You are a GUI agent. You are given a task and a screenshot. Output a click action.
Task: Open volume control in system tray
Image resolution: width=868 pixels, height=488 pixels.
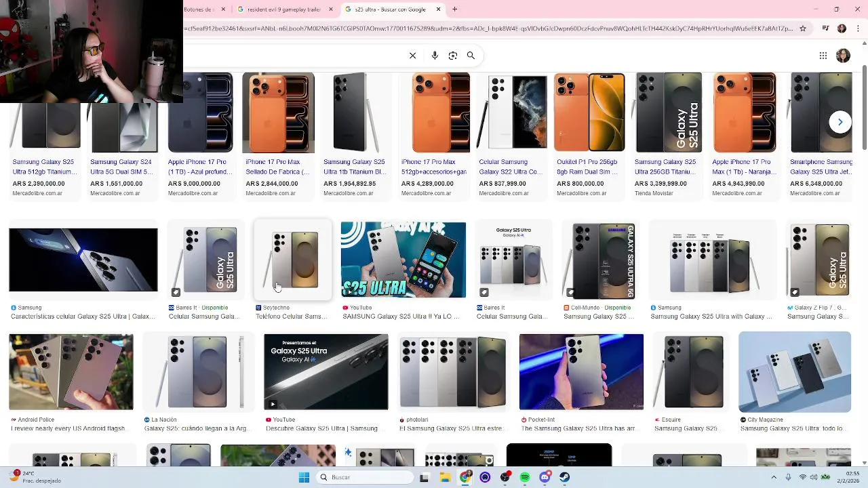[814, 477]
